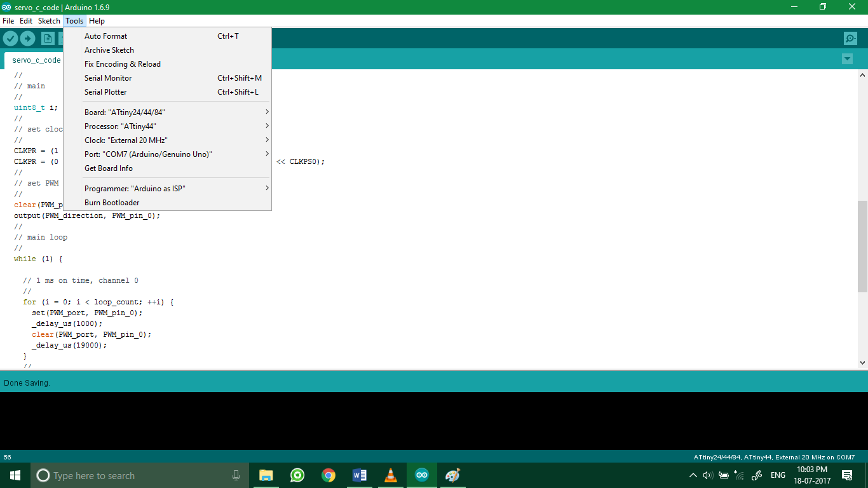This screenshot has height=488, width=868.
Task: Click the 'while (1) {' code line
Action: (38, 259)
